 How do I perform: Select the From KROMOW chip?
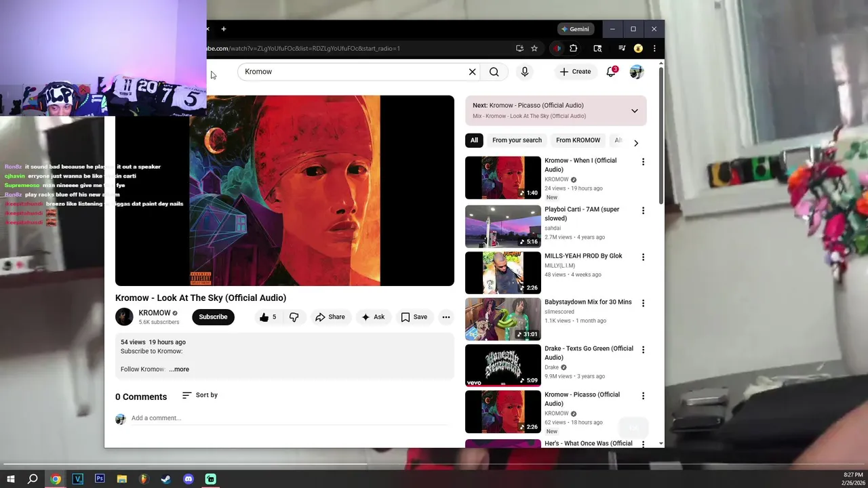coord(578,140)
